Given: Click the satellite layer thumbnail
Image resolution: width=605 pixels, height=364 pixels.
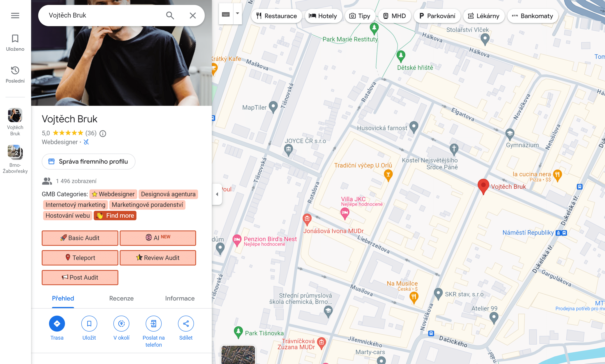Looking at the screenshot, I should [238, 355].
